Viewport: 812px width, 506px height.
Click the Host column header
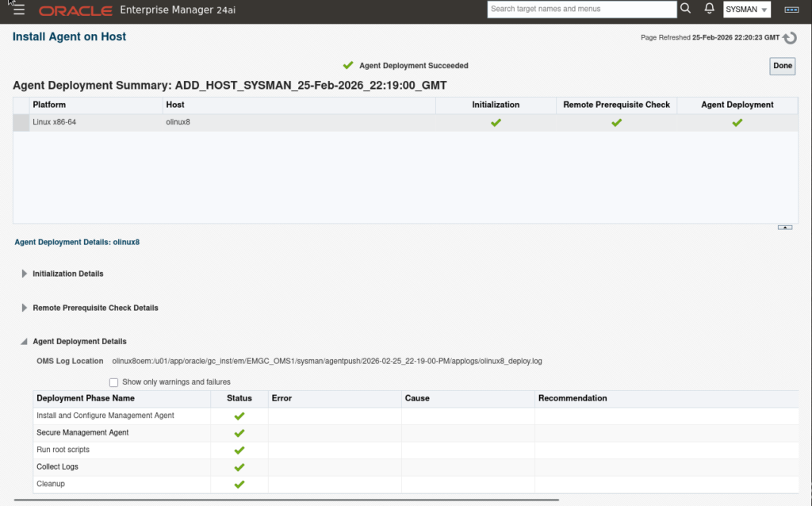[175, 105]
